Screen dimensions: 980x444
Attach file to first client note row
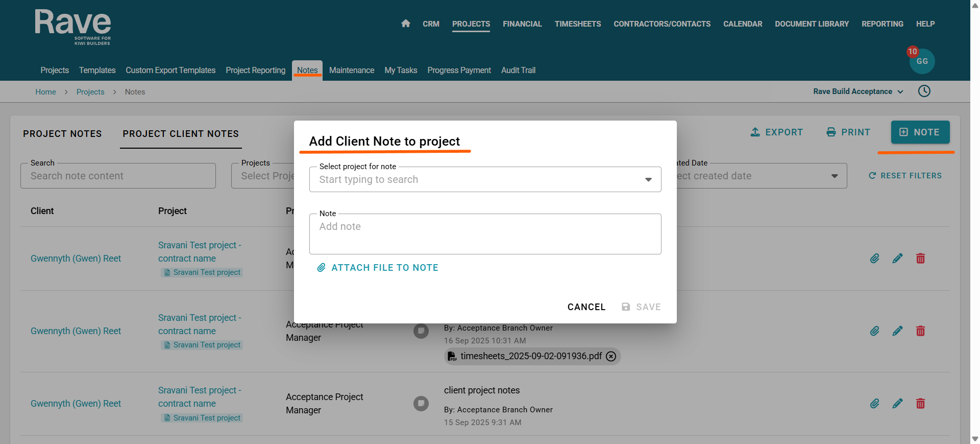click(x=875, y=259)
